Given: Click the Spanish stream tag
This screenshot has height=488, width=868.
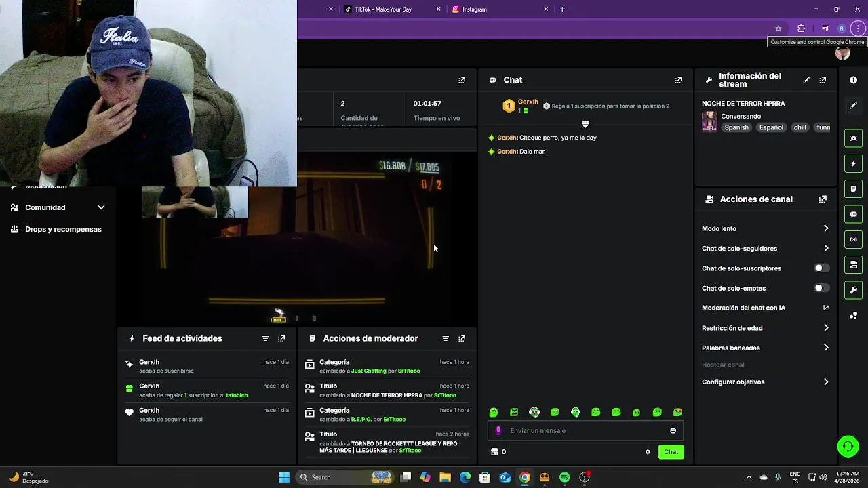Looking at the screenshot, I should point(736,127).
